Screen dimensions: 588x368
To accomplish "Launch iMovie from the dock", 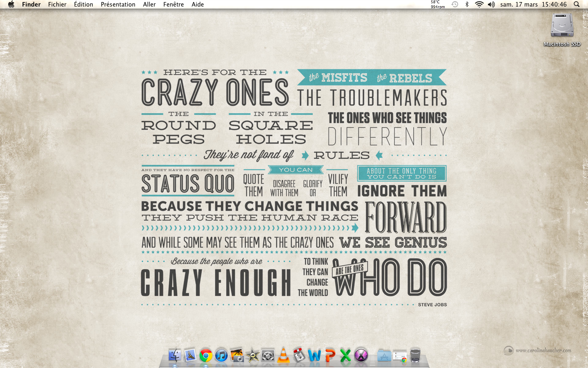I will [252, 355].
